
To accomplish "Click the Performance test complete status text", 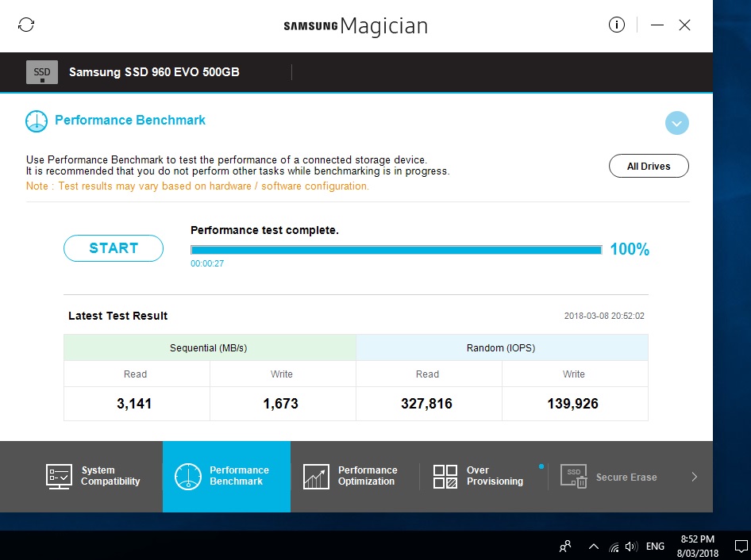I will [x=264, y=230].
